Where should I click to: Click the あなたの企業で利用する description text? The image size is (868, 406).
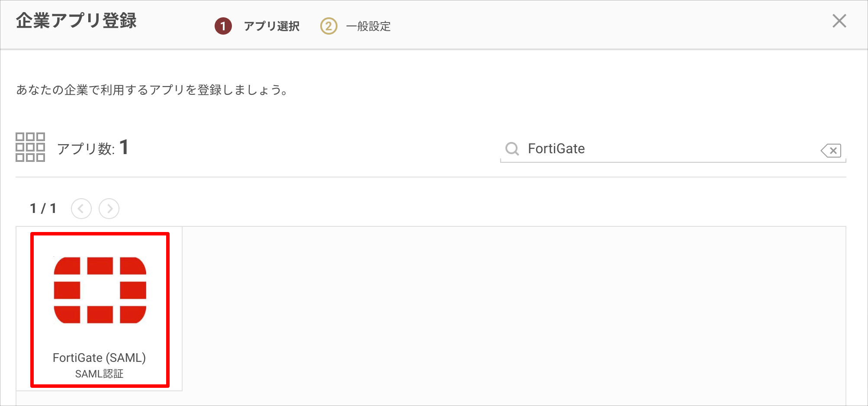pyautogui.click(x=151, y=90)
